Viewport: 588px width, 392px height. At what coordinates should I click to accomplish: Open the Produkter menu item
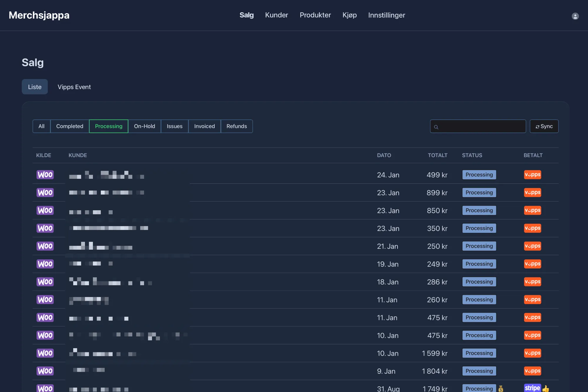point(315,15)
